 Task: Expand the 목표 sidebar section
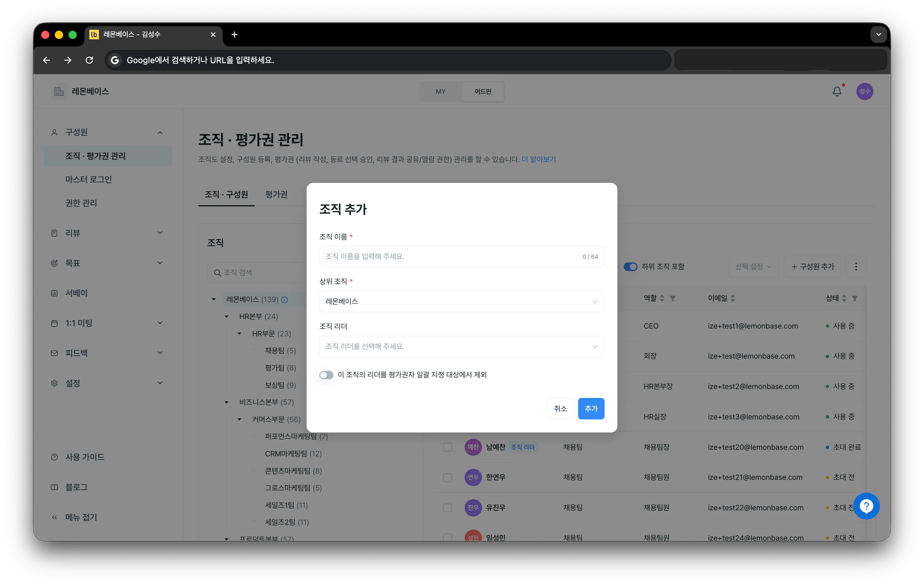coord(160,262)
